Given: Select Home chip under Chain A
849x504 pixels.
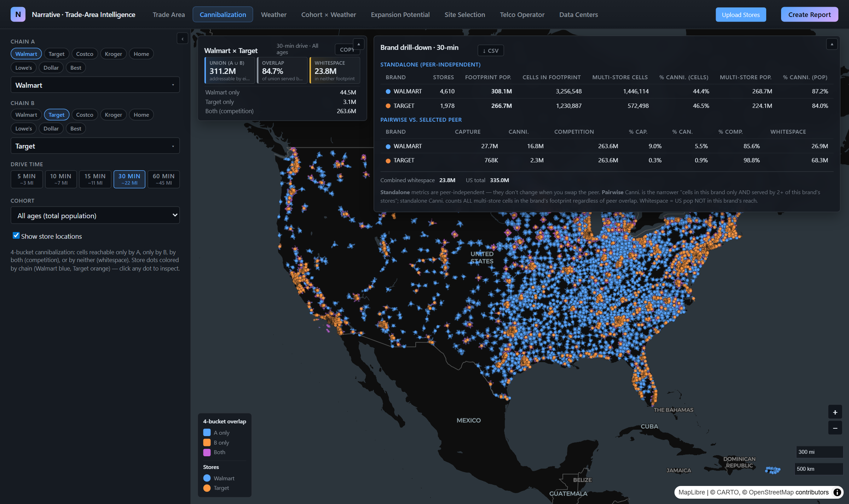Looking at the screenshot, I should (141, 54).
